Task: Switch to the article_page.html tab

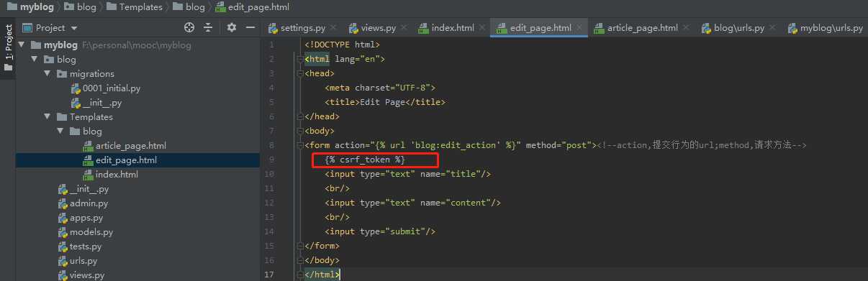Action: (642, 28)
